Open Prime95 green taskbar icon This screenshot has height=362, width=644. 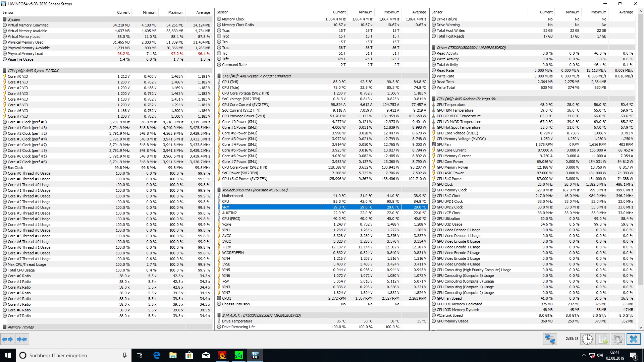point(238,355)
